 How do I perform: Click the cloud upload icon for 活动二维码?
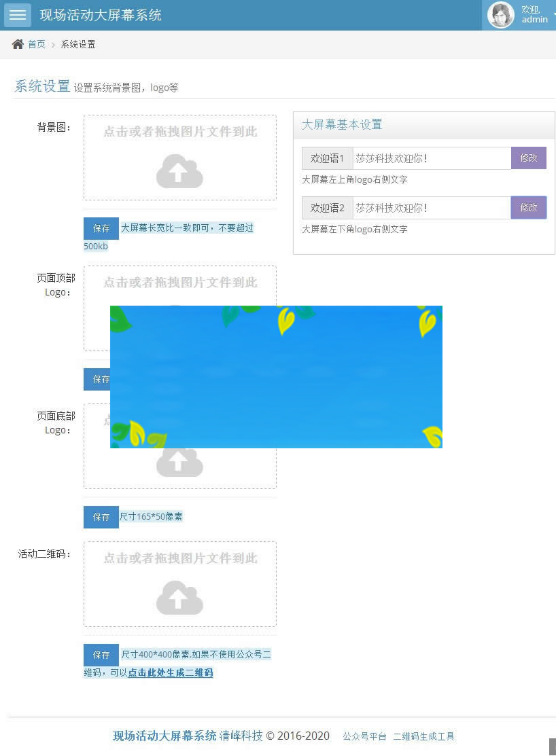pyautogui.click(x=179, y=598)
